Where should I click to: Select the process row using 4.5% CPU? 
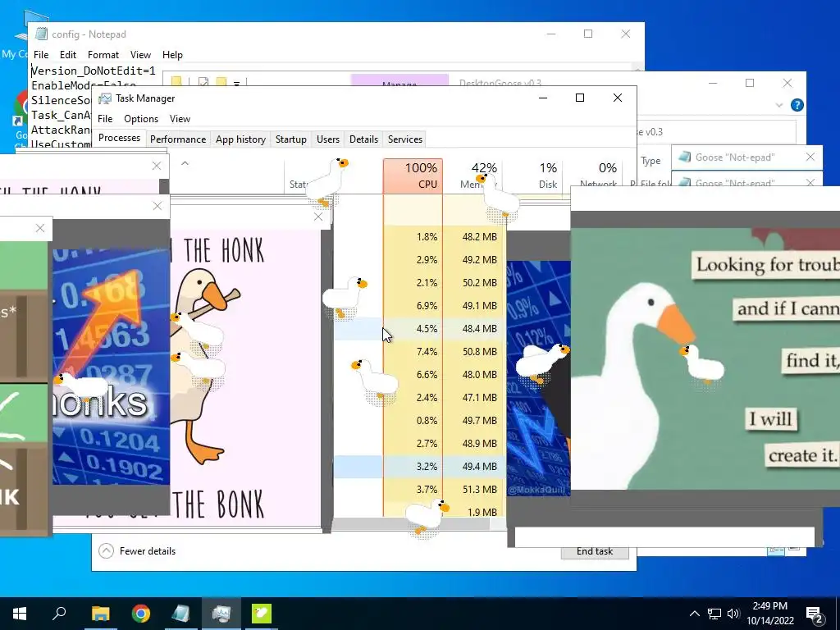click(419, 328)
